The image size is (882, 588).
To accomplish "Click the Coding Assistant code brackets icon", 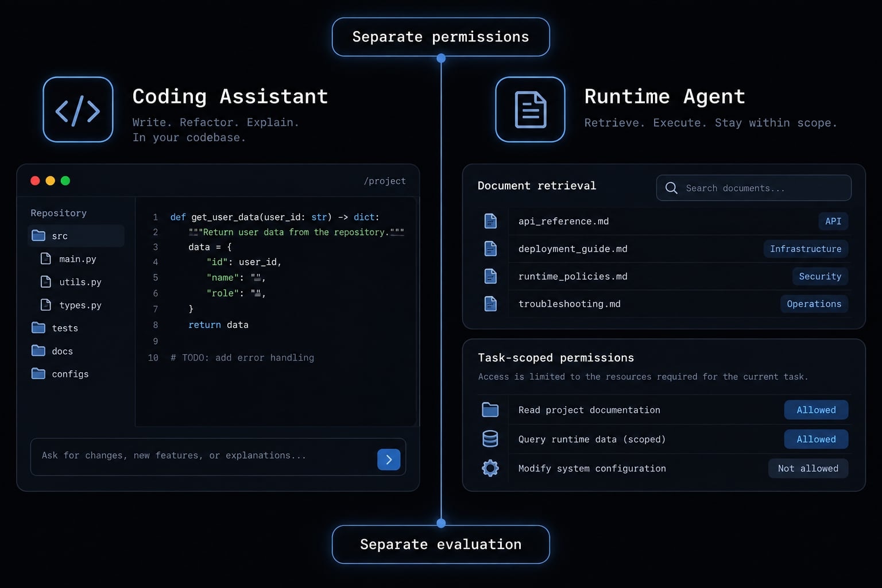I will [78, 110].
